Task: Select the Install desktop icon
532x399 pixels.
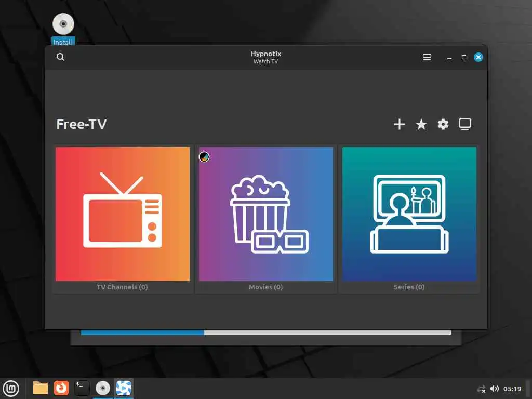Action: pos(63,29)
